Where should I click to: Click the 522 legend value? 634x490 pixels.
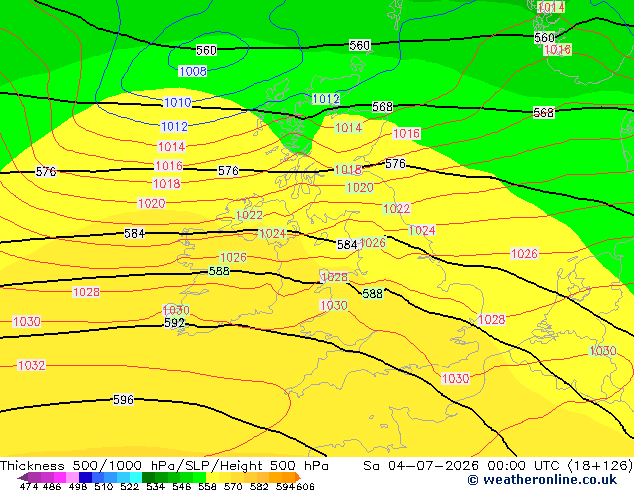click(x=129, y=486)
